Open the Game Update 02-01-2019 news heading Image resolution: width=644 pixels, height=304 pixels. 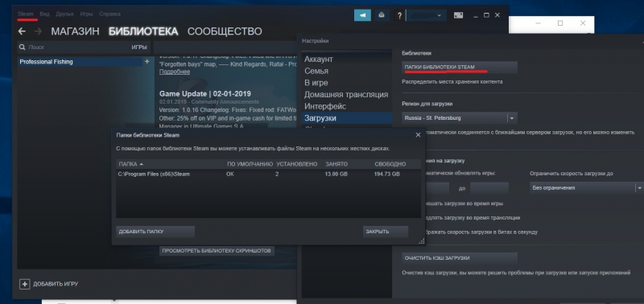click(x=205, y=93)
